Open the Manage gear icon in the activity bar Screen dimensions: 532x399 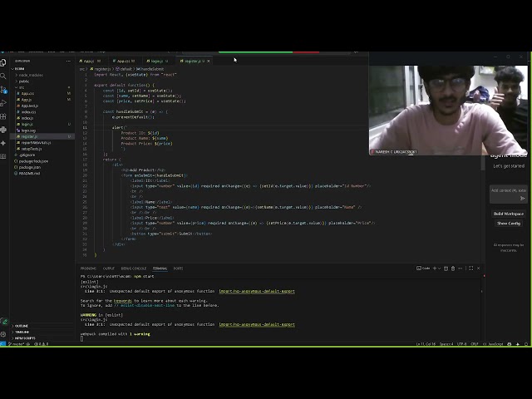click(x=3, y=334)
